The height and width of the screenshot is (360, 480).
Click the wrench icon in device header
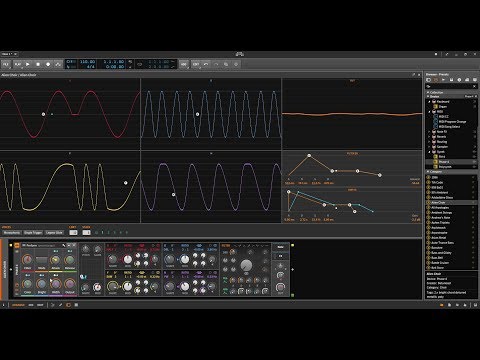(64, 246)
